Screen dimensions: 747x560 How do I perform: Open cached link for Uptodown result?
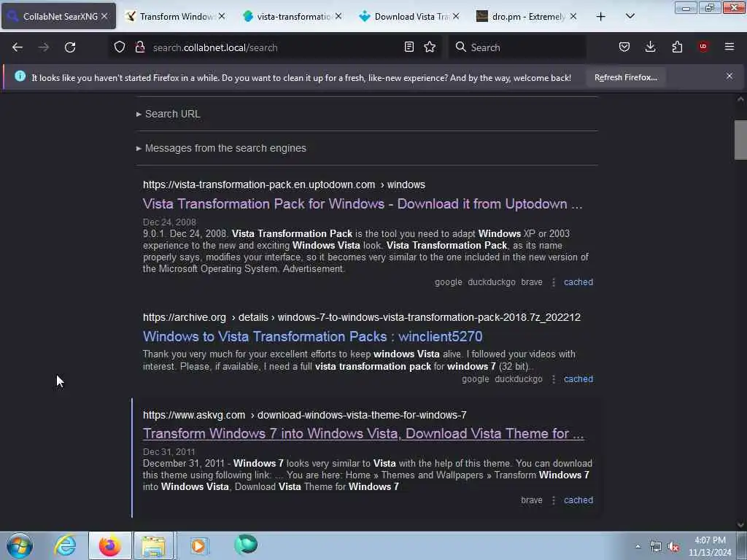[578, 282]
